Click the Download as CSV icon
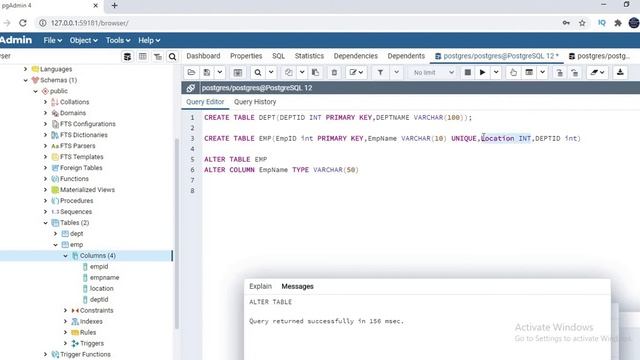Viewport: 640px width, 360px height. 620,73
